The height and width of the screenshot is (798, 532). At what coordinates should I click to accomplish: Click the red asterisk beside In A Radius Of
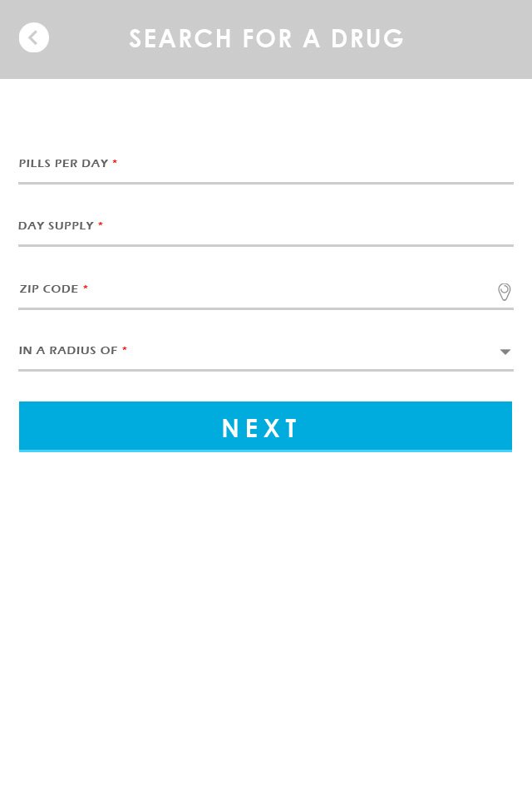coord(124,349)
